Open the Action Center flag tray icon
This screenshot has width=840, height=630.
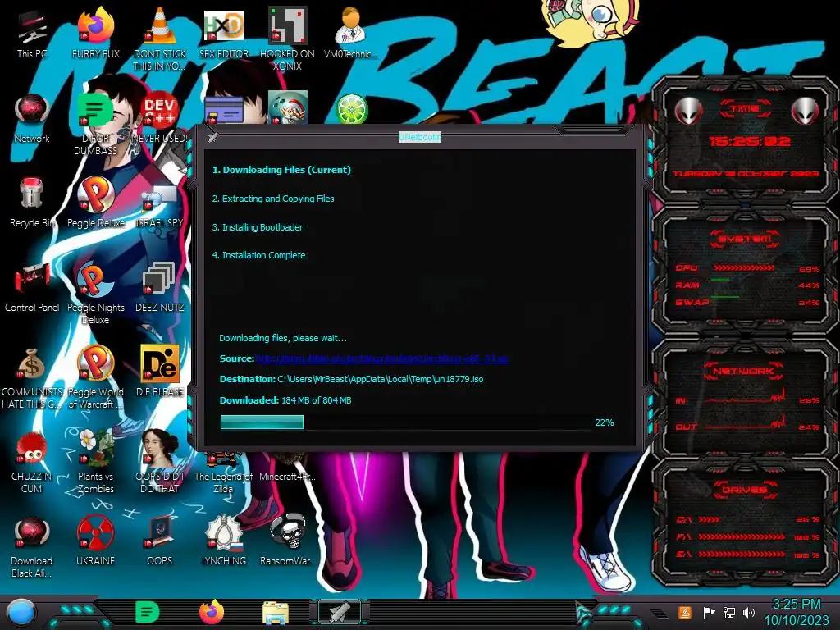pyautogui.click(x=709, y=612)
